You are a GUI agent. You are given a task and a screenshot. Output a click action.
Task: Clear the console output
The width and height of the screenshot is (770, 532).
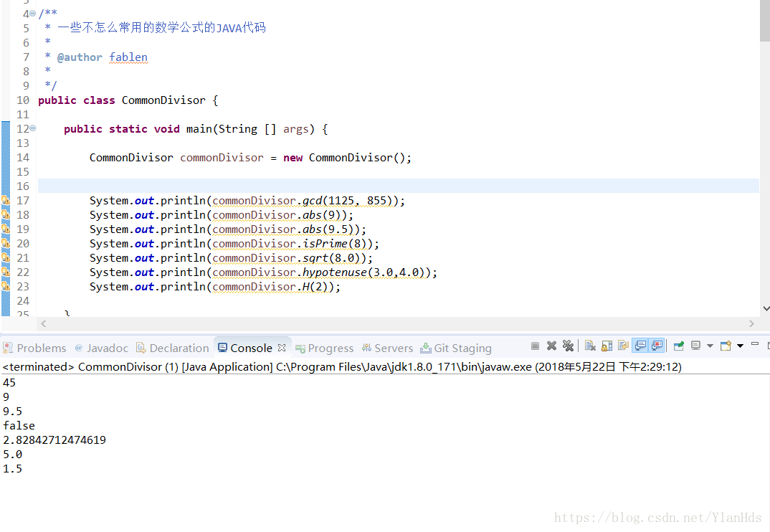(x=590, y=346)
